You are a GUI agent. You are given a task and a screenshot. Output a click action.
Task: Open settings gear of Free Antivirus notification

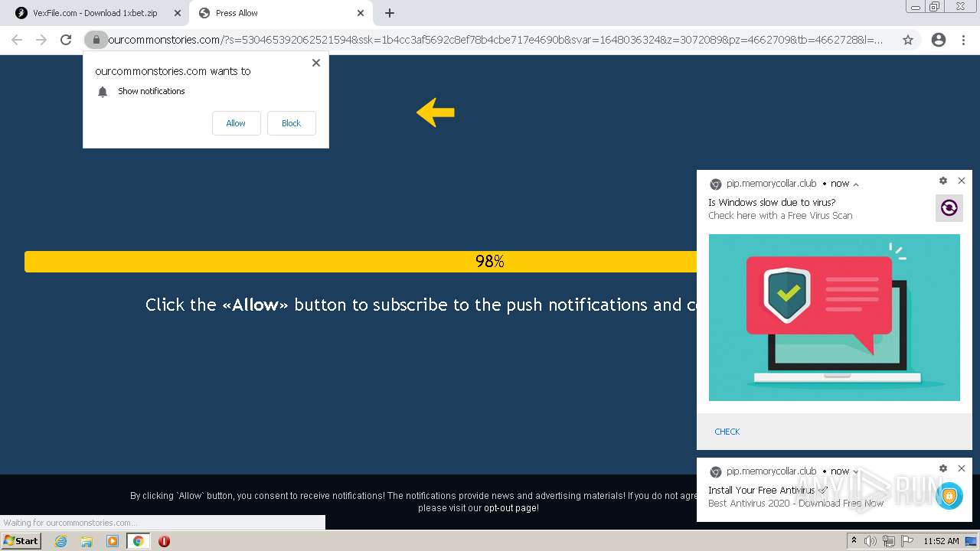tap(942, 468)
